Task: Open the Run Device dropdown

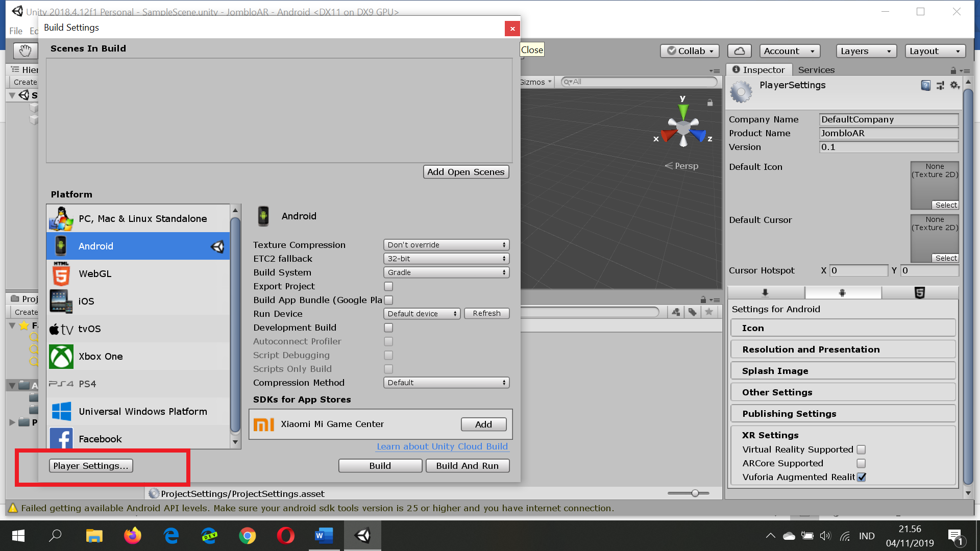Action: coord(422,314)
